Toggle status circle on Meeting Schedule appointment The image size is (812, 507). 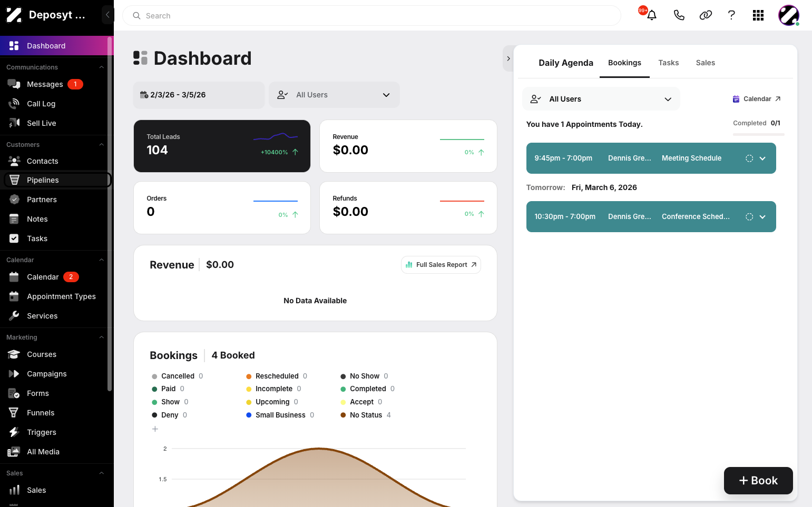749,158
